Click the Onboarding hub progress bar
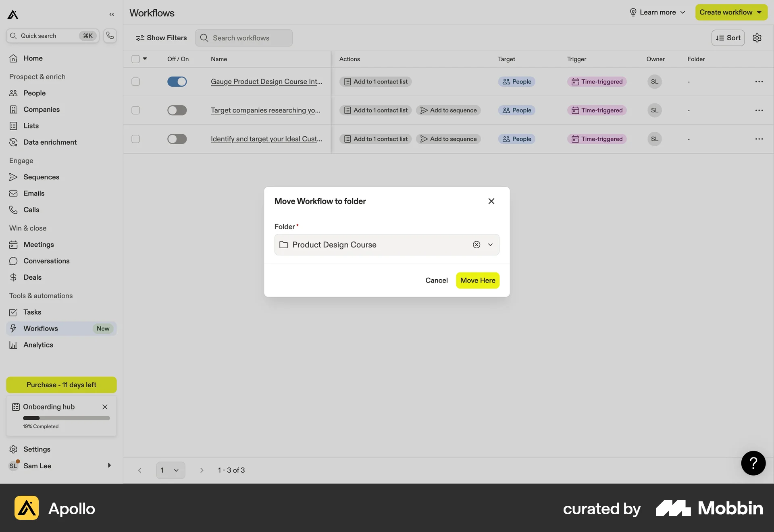The image size is (774, 532). coord(67,418)
